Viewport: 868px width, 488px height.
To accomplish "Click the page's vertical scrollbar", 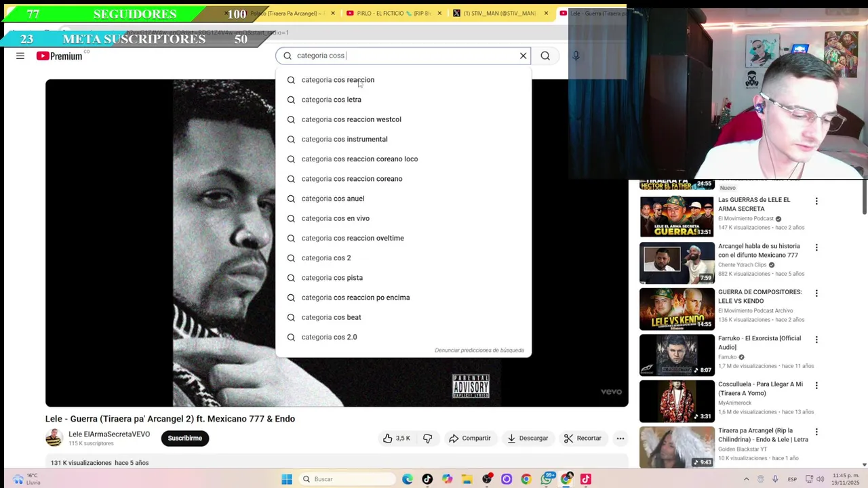I will pos(864,197).
